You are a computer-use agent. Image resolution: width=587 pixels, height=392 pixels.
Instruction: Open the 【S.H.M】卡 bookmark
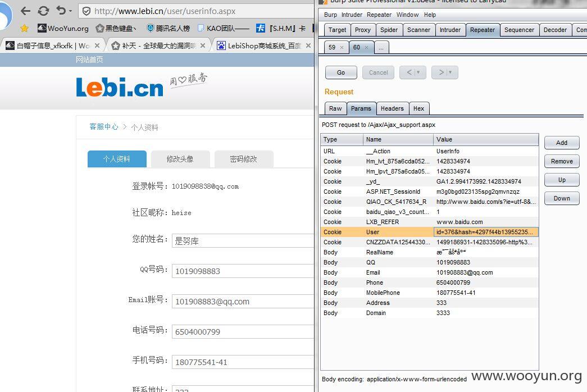tap(281, 28)
